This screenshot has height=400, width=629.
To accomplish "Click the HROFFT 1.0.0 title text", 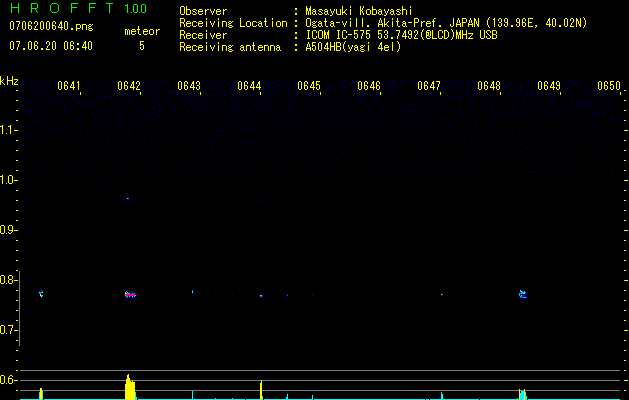I will pos(78,8).
